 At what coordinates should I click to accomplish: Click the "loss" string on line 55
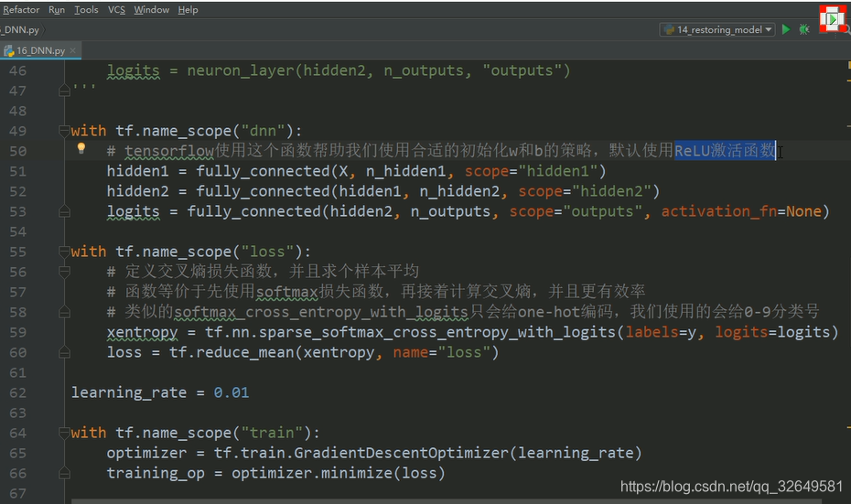pos(267,252)
